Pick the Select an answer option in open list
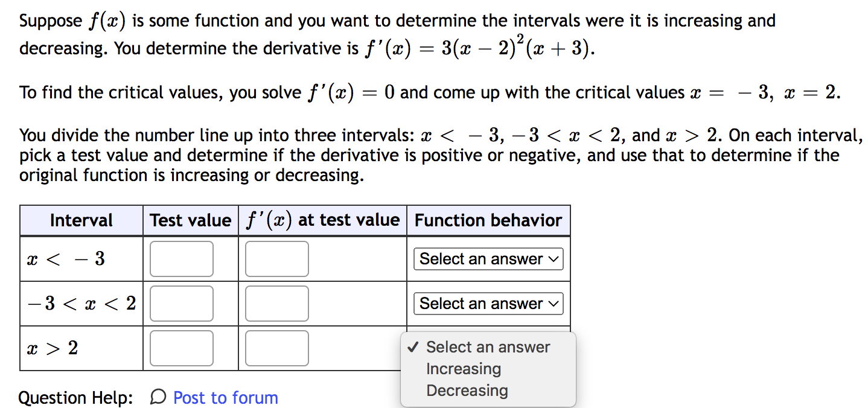The image size is (868, 408). [488, 347]
